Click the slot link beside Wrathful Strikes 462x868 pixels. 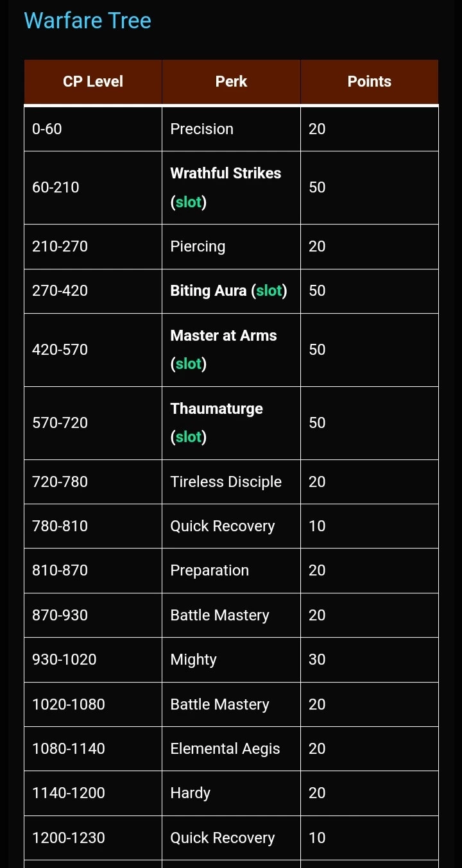(189, 202)
